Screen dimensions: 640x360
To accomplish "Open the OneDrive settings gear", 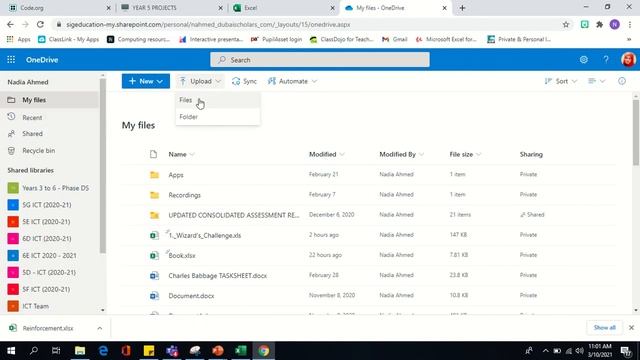I will (x=584, y=60).
